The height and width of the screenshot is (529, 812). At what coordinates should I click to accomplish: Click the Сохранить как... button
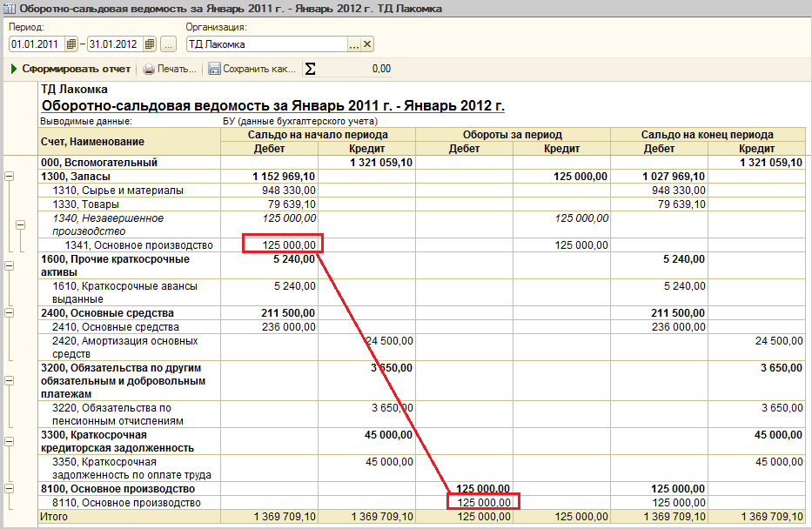point(258,69)
